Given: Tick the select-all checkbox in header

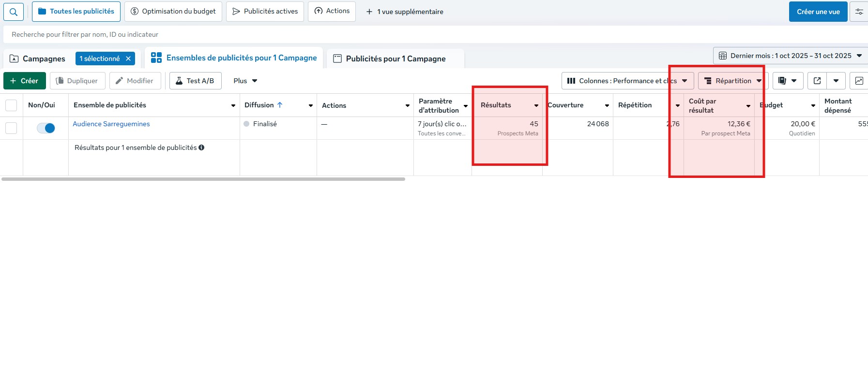Looking at the screenshot, I should pyautogui.click(x=11, y=105).
